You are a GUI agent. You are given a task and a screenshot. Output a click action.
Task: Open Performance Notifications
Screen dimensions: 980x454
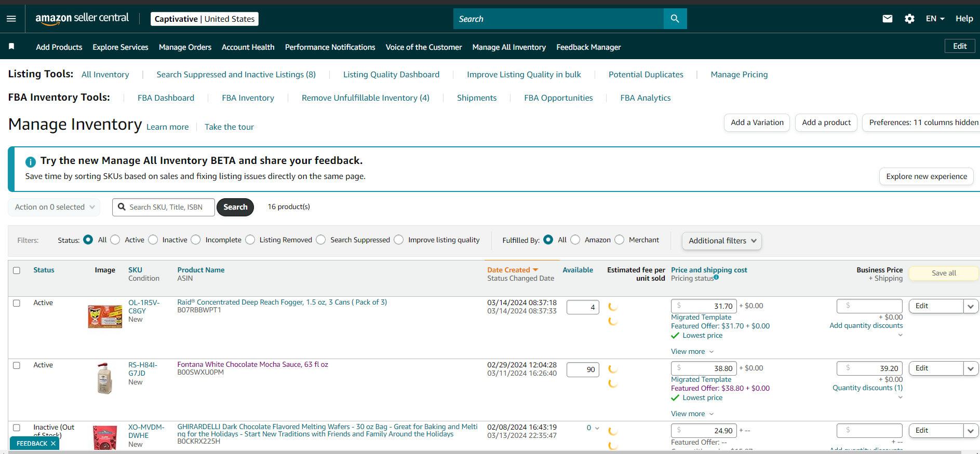(330, 47)
